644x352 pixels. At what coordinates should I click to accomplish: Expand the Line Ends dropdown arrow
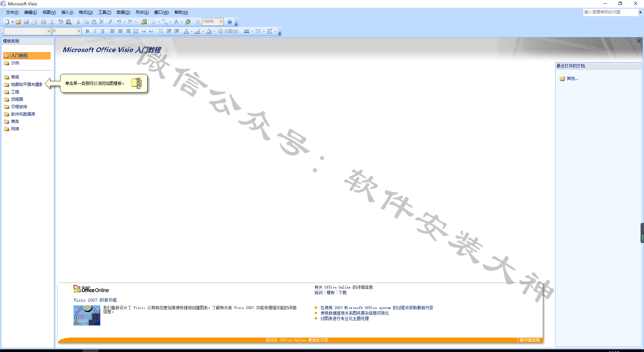(x=275, y=32)
